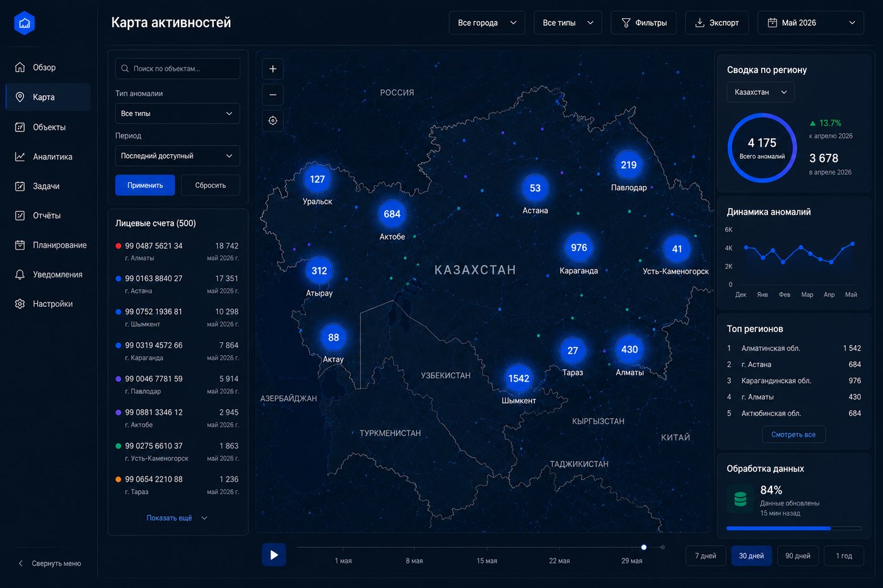
Task: Select the Уральск cluster marker 127
Action: coord(317,179)
